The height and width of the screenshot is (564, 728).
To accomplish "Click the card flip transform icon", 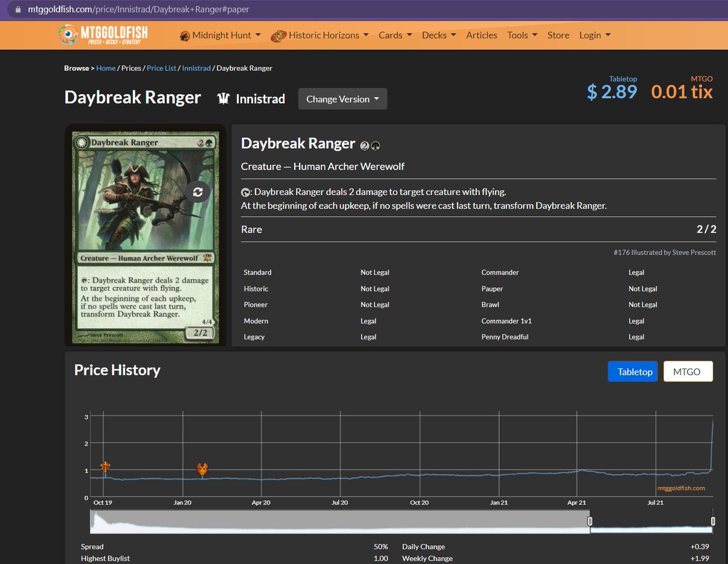I will 198,192.
